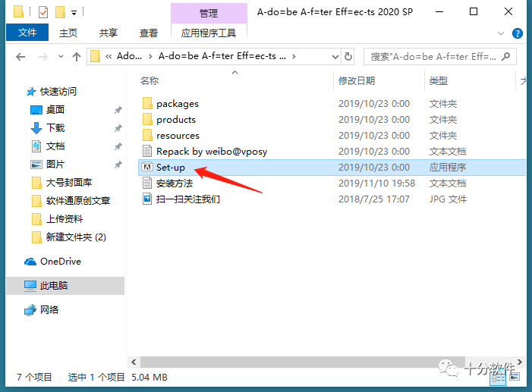This screenshot has height=392, width=532.
Task: Click the new folder icon in title bar
Action: (60, 12)
